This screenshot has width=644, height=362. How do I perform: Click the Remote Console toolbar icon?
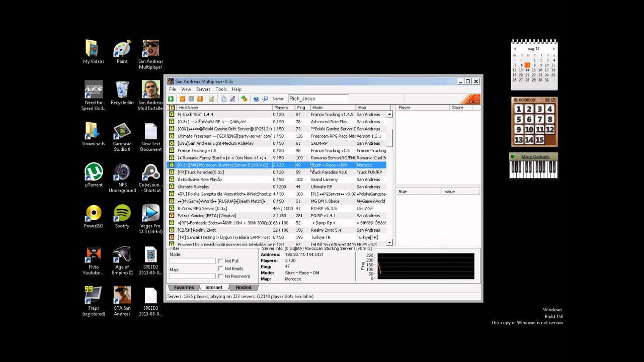click(x=244, y=99)
